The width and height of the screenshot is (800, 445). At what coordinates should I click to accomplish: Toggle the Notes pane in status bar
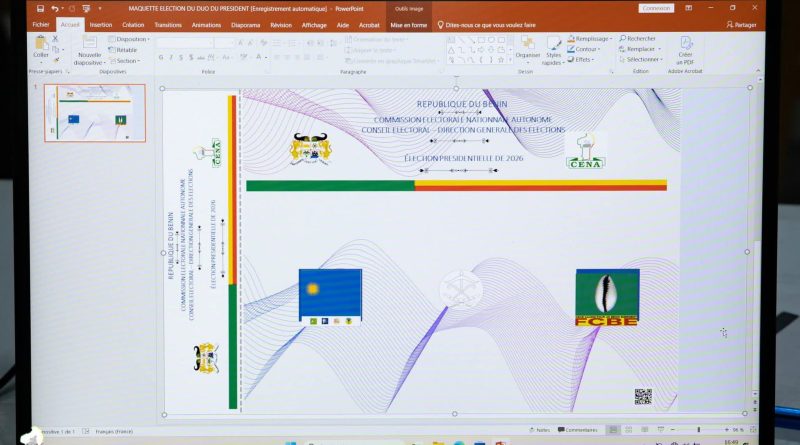click(x=538, y=430)
